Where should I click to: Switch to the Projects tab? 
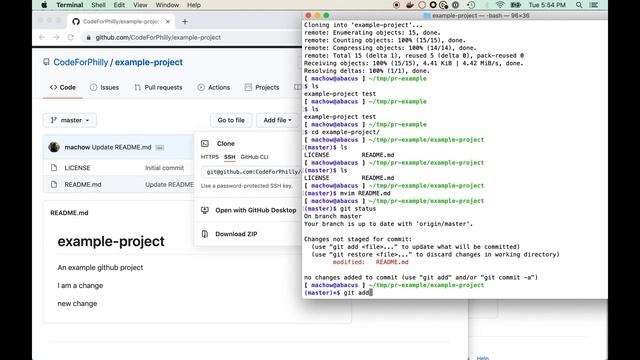click(262, 87)
